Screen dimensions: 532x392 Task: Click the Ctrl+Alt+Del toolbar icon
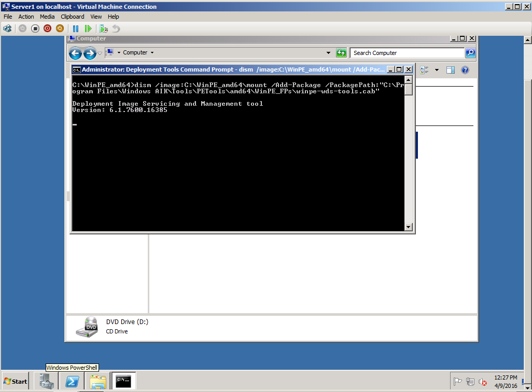[7, 29]
